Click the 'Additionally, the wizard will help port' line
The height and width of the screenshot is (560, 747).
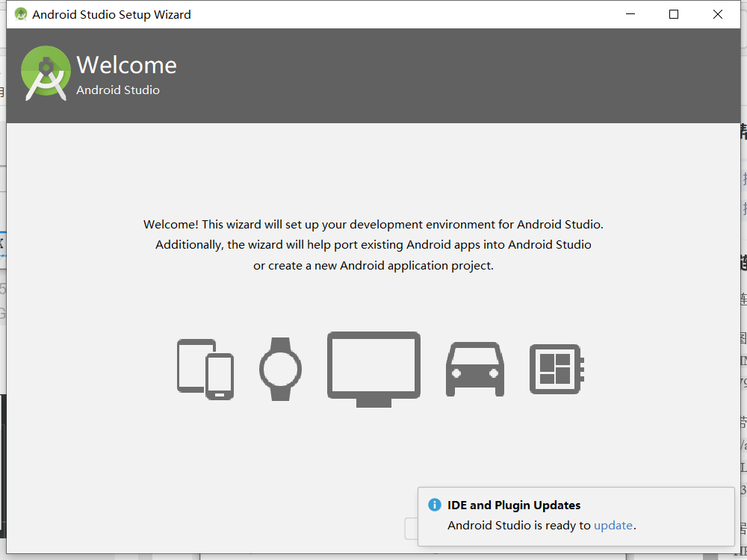[x=373, y=245]
